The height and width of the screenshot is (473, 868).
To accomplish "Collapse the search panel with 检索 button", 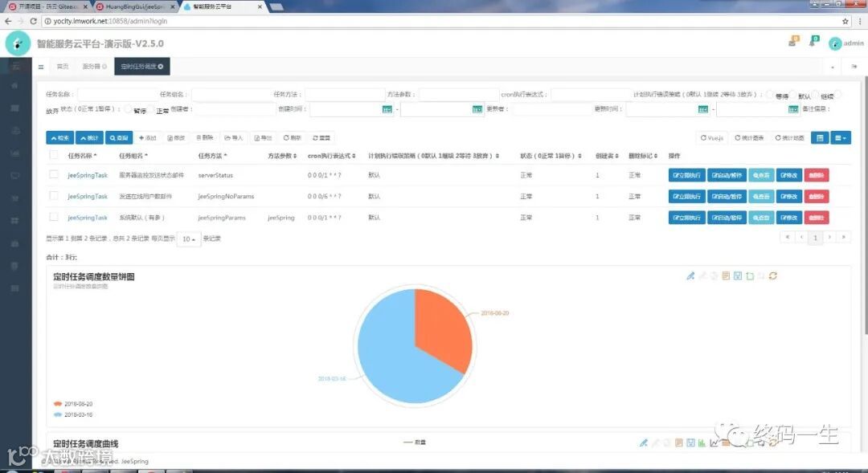I will 59,138.
